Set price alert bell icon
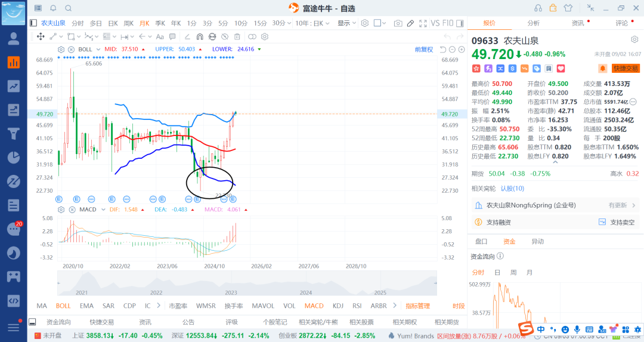The image size is (644, 342). pos(602,69)
